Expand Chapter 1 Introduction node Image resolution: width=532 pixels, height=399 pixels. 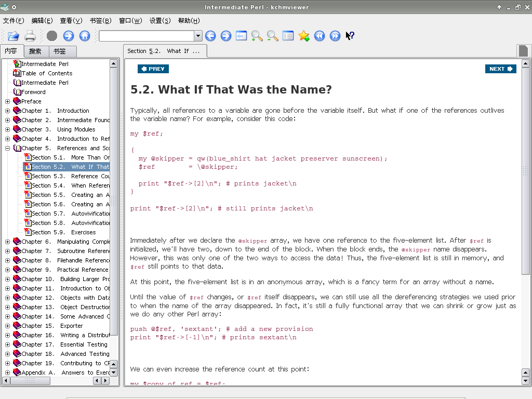[7, 111]
